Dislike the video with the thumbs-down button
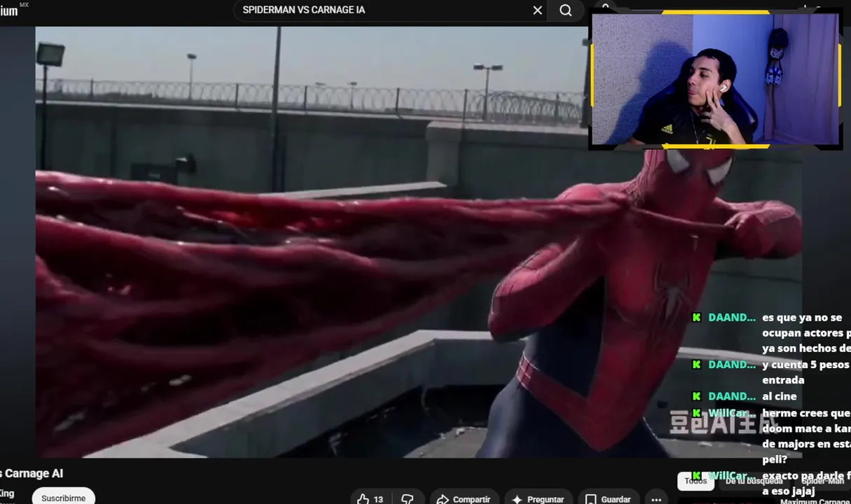This screenshot has width=851, height=504. [408, 499]
